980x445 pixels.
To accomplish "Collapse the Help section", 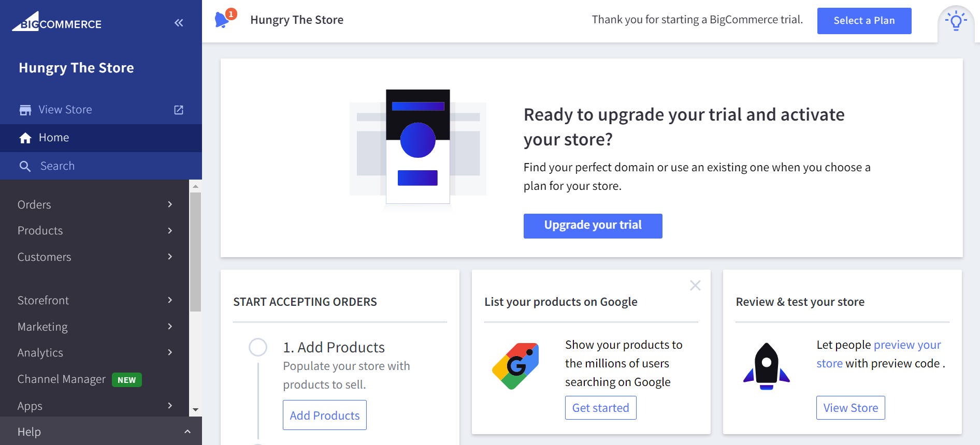I will pos(188,432).
